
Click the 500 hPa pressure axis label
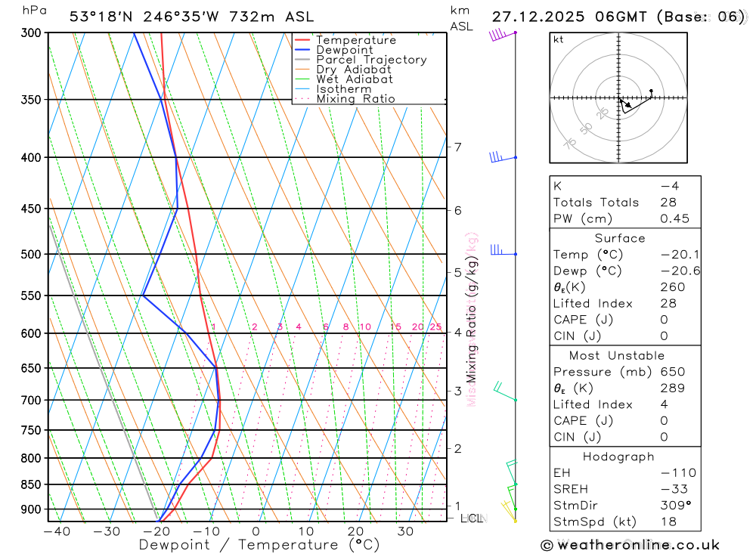pos(31,254)
